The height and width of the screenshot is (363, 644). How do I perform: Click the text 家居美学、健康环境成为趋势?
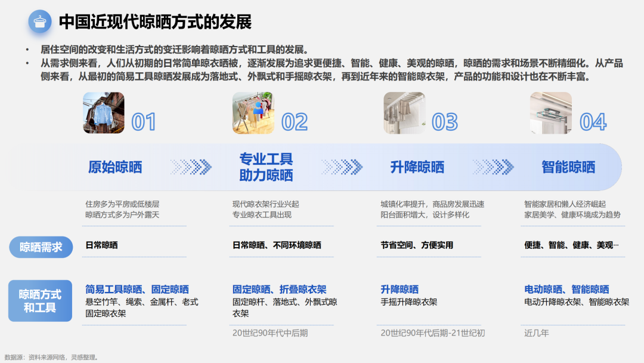coord(572,214)
